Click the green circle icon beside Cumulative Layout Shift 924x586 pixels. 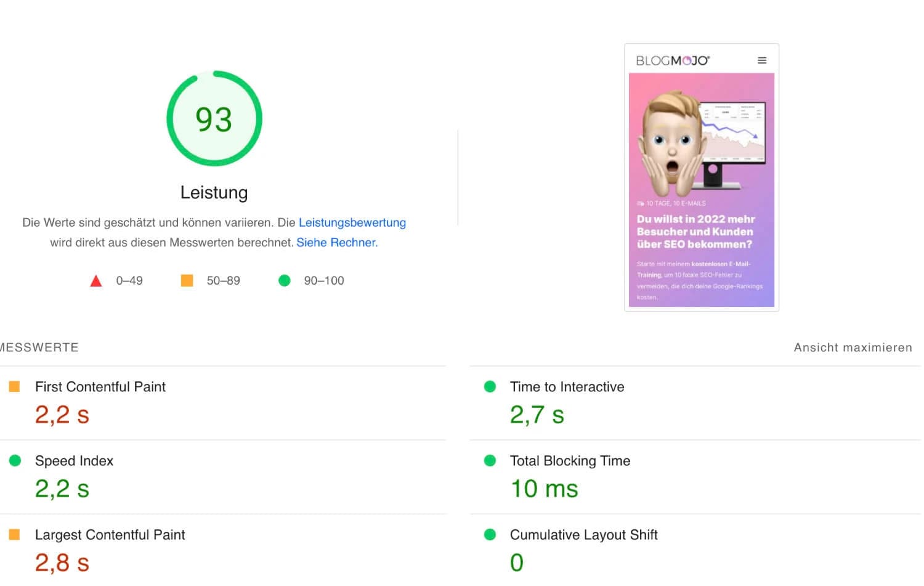click(x=490, y=535)
